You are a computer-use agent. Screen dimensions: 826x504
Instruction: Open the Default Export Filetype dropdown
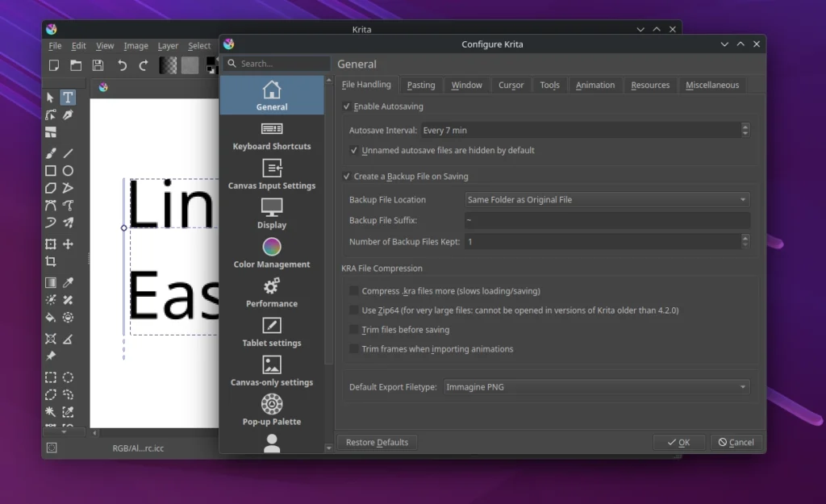(597, 386)
